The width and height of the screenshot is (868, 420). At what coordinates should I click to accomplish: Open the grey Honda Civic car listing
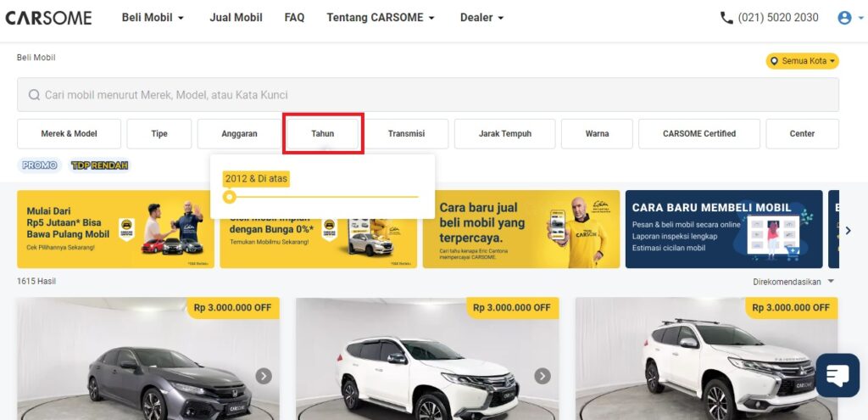[x=147, y=359]
